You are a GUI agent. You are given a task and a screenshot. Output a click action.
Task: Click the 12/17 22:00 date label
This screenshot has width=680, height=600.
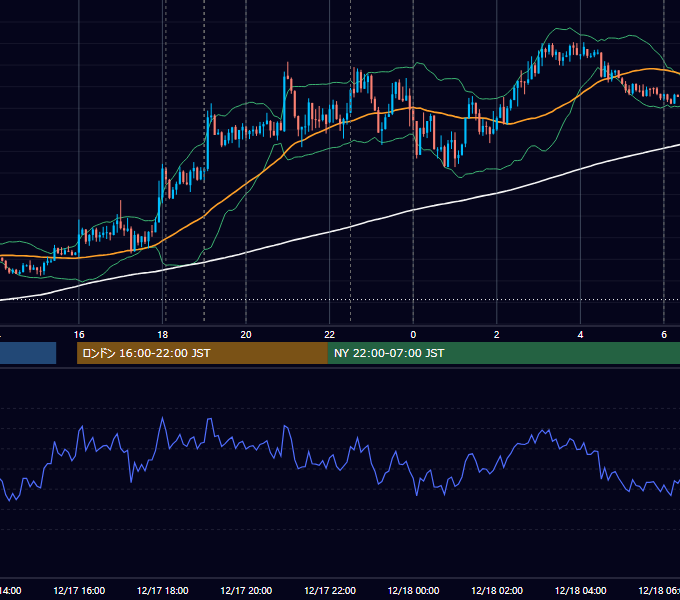point(330,590)
